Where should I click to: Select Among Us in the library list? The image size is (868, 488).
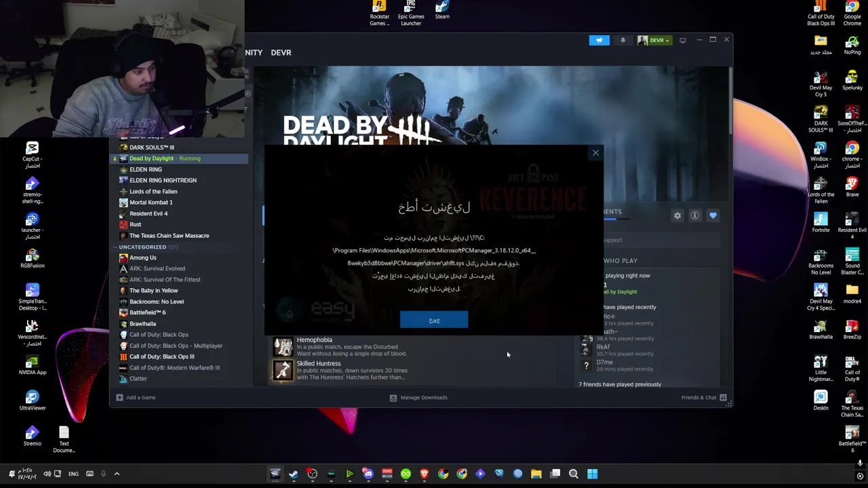[x=180, y=258]
